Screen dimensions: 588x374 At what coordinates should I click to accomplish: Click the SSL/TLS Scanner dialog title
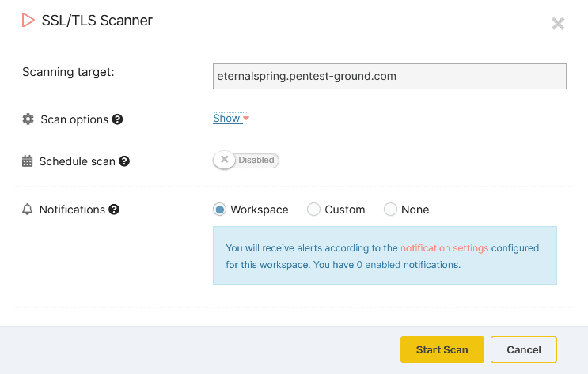coord(97,21)
